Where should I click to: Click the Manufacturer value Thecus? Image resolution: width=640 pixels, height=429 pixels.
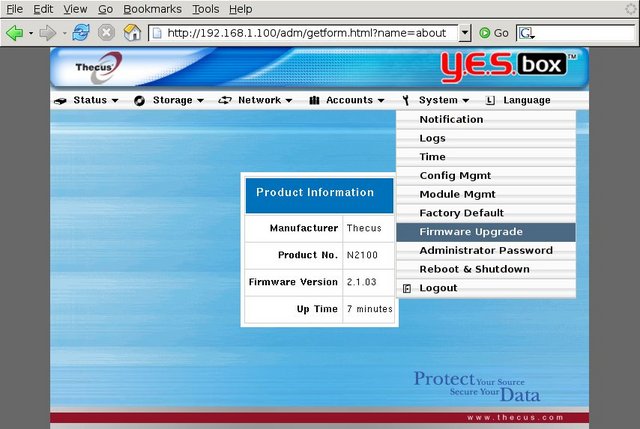coord(364,228)
